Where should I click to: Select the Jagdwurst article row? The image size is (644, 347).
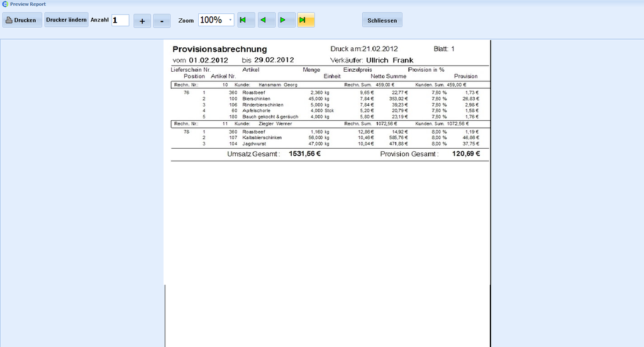click(x=331, y=144)
